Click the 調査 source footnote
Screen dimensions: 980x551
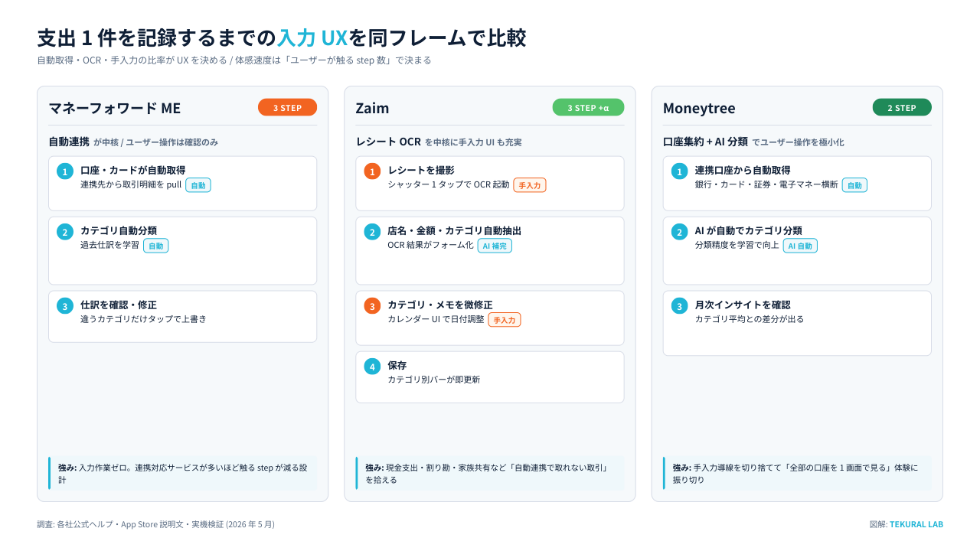[155, 524]
